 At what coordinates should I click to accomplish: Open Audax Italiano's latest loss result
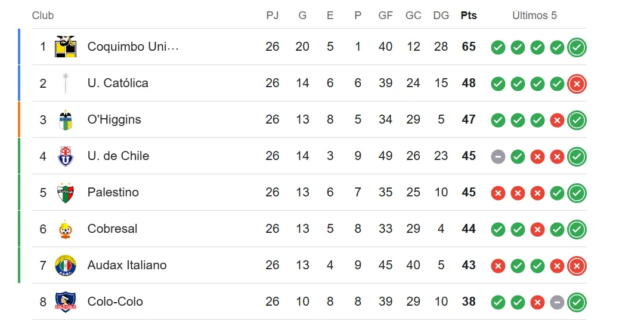click(577, 266)
